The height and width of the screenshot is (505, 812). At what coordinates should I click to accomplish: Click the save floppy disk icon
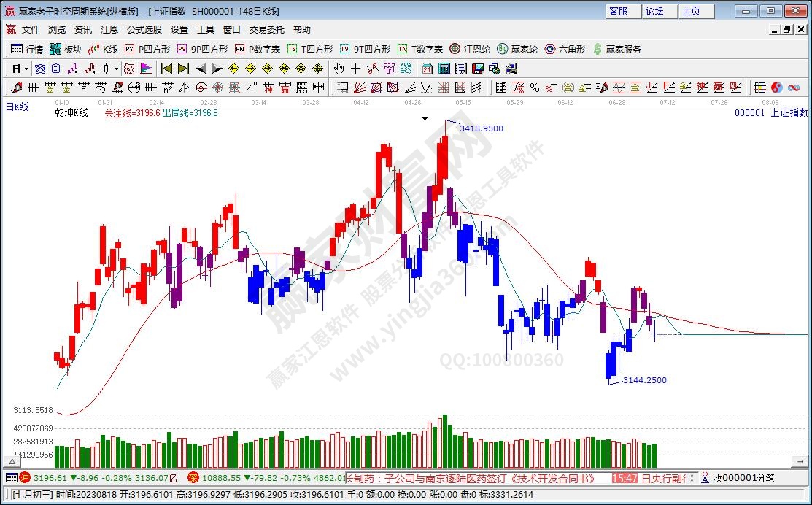coord(478,69)
